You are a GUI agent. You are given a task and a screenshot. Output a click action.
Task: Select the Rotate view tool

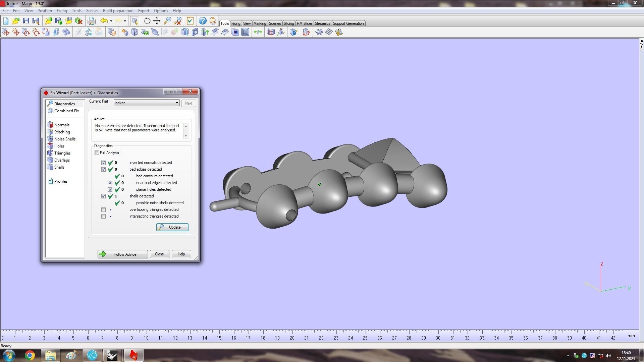[x=147, y=21]
